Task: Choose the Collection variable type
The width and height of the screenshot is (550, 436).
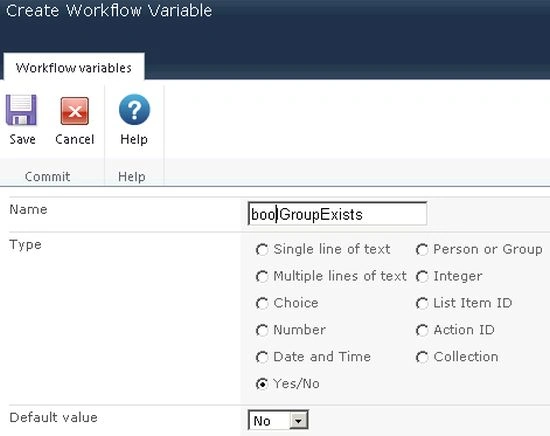Action: pyautogui.click(x=422, y=357)
